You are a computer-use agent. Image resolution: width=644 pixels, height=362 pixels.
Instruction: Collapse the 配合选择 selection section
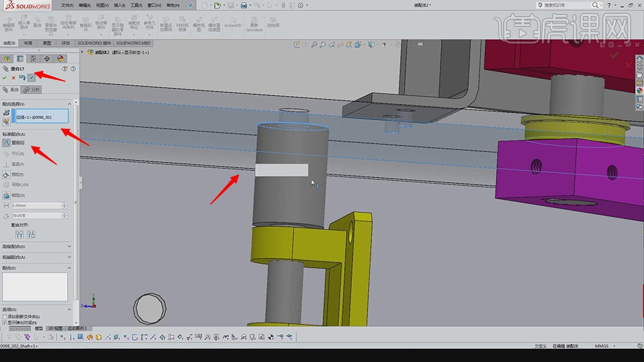click(x=70, y=104)
